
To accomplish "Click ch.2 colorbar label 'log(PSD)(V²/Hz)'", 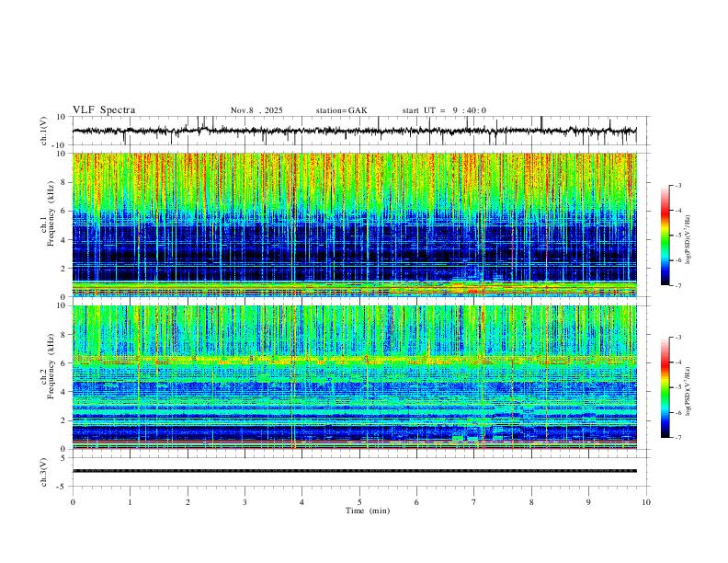I will pos(688,391).
